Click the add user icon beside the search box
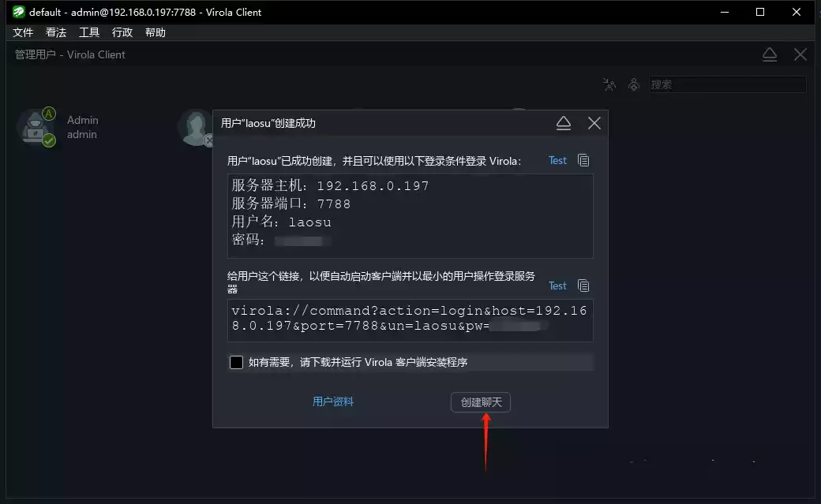 (x=609, y=84)
